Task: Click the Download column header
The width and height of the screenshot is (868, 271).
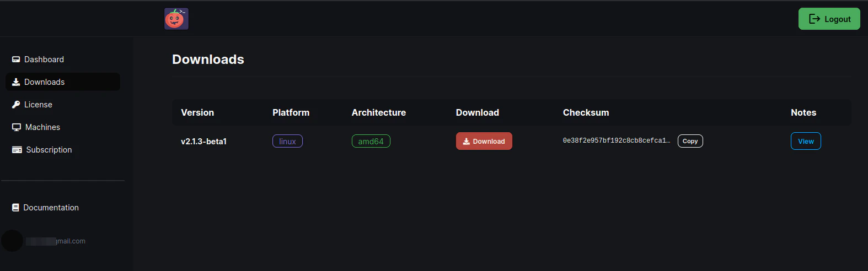Action: click(477, 112)
